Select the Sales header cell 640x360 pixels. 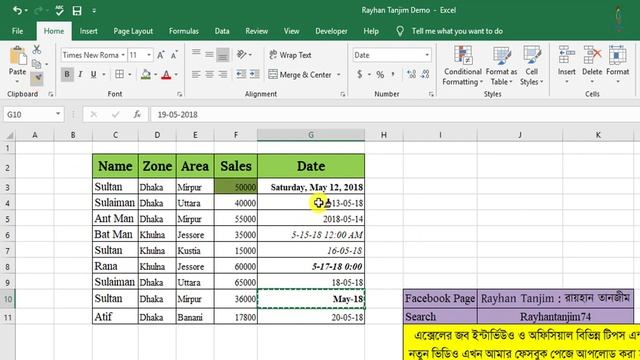tap(236, 166)
